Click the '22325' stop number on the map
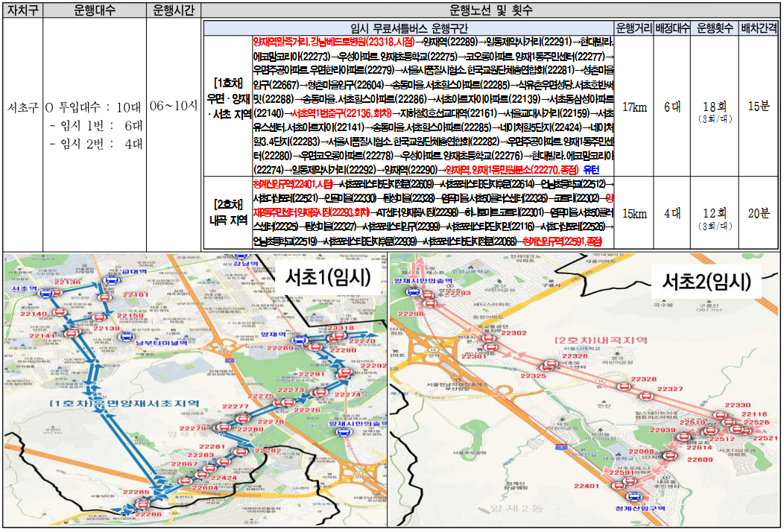Image resolution: width=784 pixels, height=532 pixels. click(534, 376)
